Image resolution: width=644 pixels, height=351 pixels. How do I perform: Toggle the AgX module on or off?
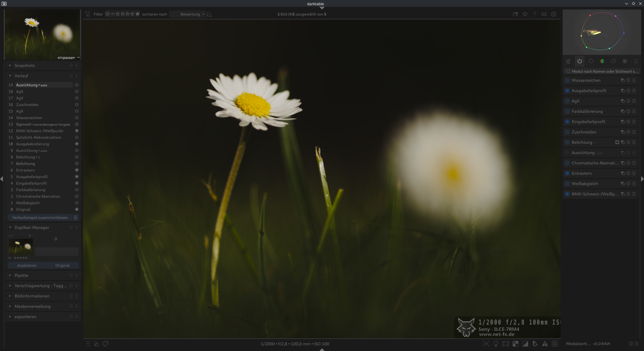567,101
